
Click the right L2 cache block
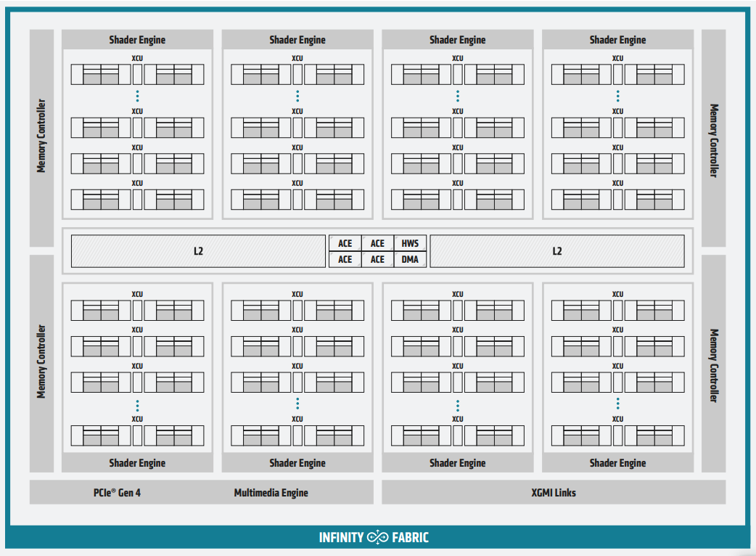pyautogui.click(x=556, y=251)
